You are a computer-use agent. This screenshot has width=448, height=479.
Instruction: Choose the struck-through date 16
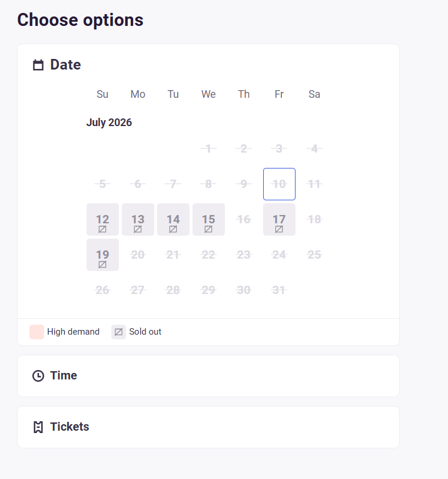tap(244, 219)
